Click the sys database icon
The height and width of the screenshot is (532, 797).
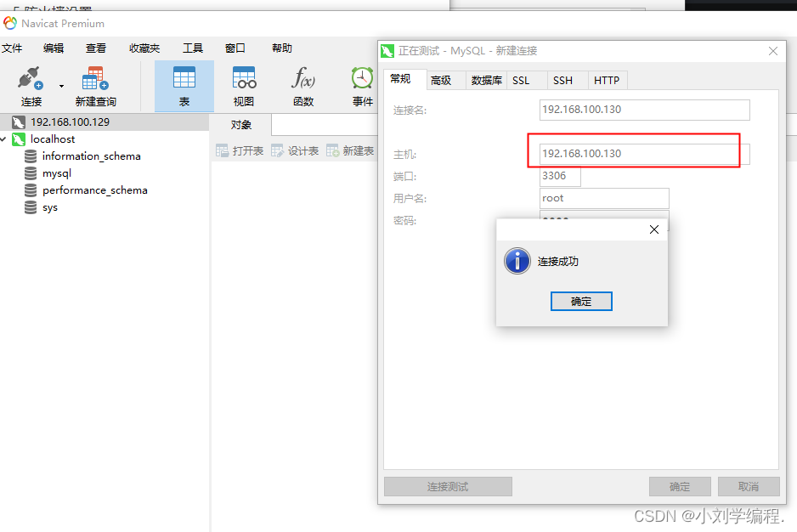pyautogui.click(x=31, y=207)
